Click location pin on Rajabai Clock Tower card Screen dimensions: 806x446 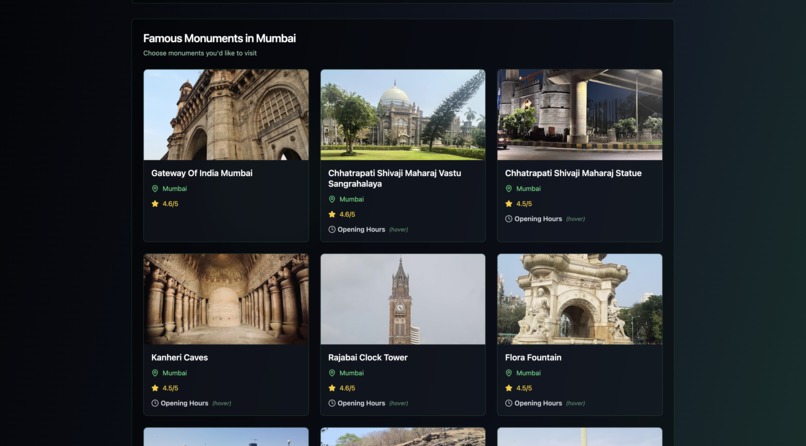point(332,373)
